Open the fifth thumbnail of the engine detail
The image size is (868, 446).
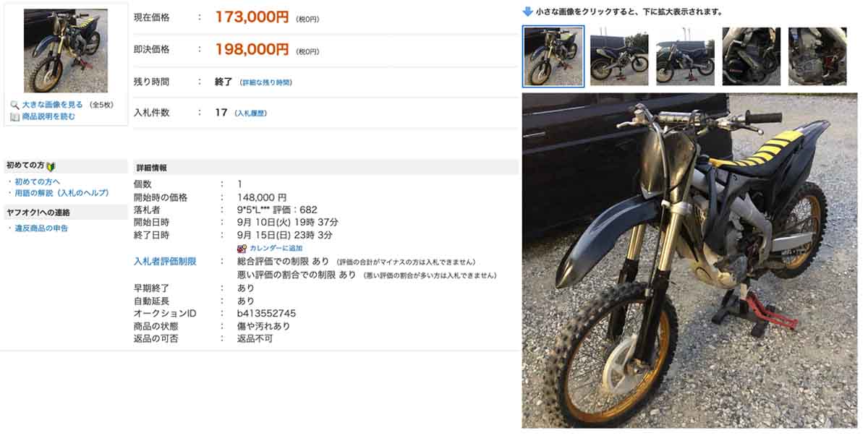coord(817,56)
